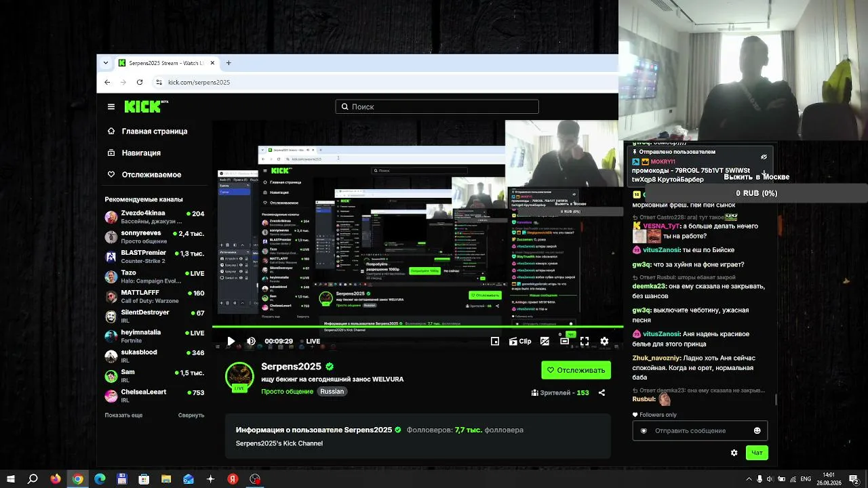This screenshot has width=868, height=488.
Task: Open Yandex Browser from the taskbar
Action: [233, 479]
